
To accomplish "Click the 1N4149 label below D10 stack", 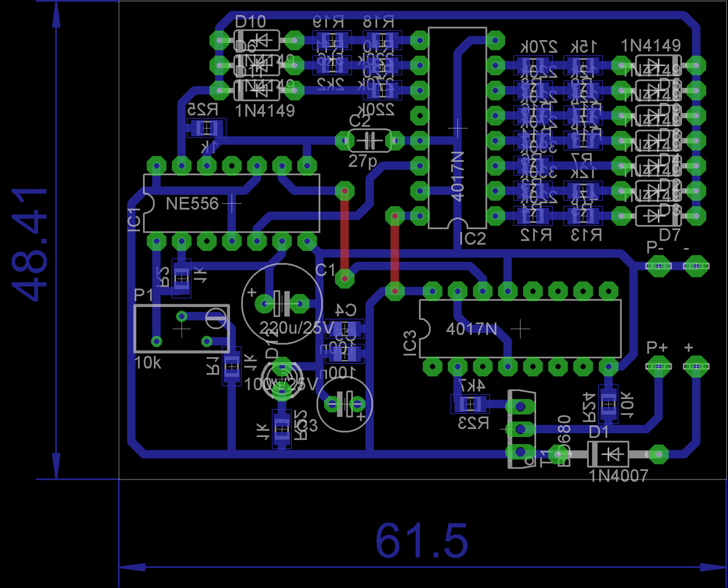I will [x=265, y=111].
